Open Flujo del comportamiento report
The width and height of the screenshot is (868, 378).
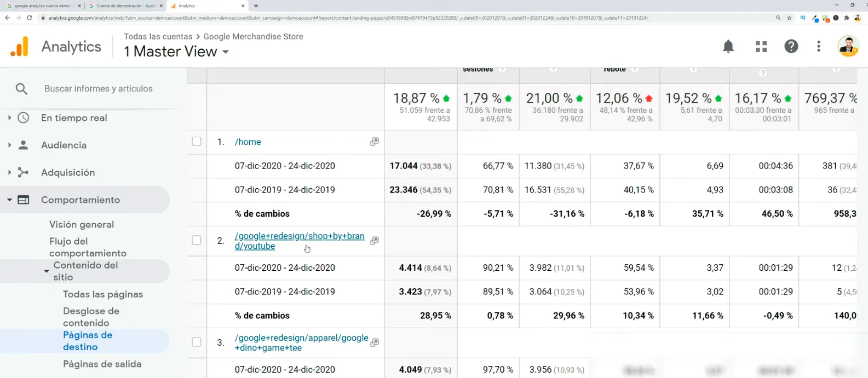[x=88, y=247]
